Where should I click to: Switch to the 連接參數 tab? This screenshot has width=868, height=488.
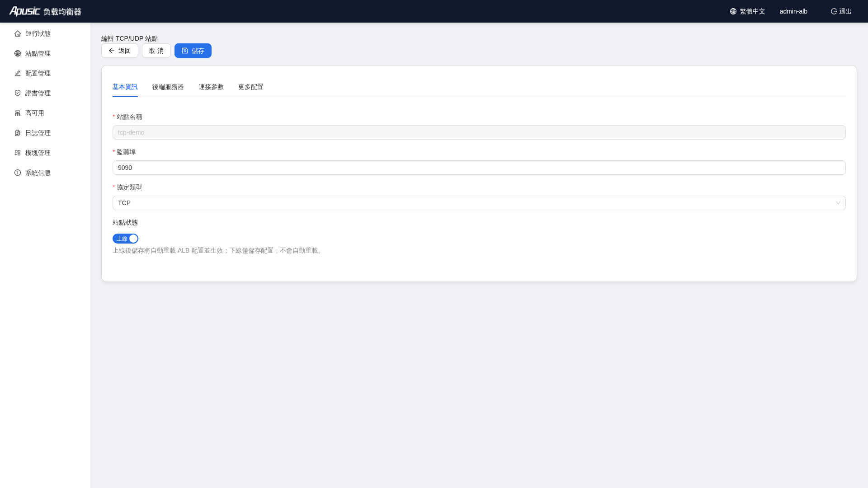(x=211, y=87)
